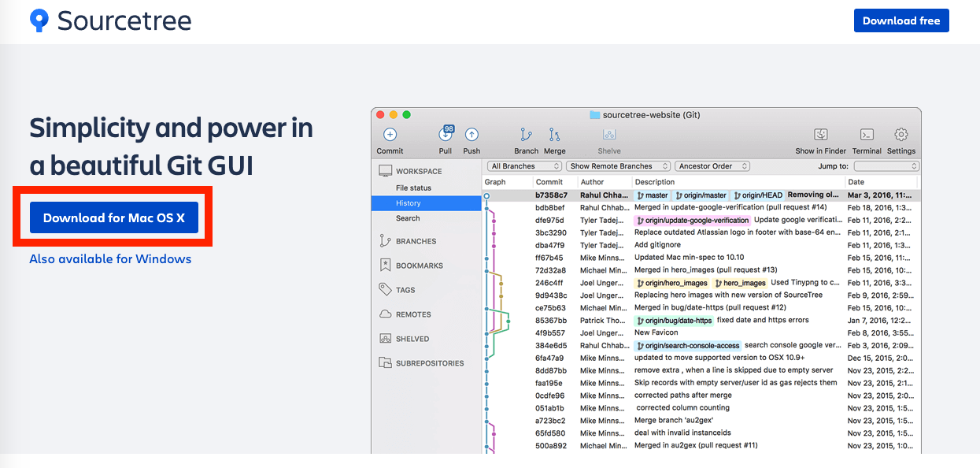
Task: Click the origin/bug/date-https label
Action: tap(674, 320)
